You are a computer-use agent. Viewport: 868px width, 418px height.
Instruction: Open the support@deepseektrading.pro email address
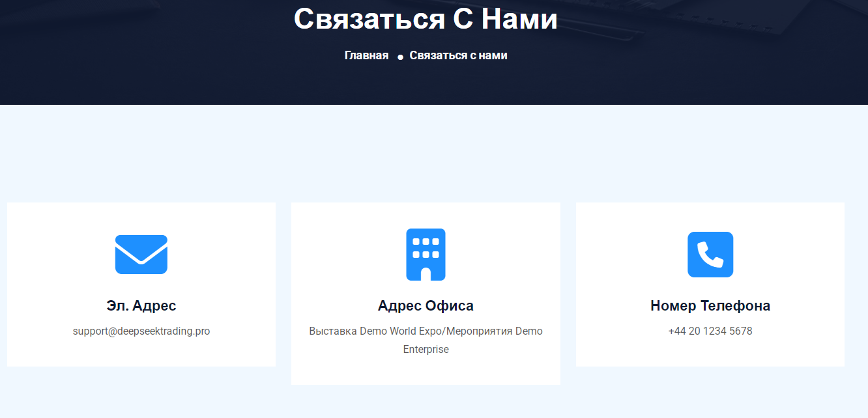coord(141,331)
